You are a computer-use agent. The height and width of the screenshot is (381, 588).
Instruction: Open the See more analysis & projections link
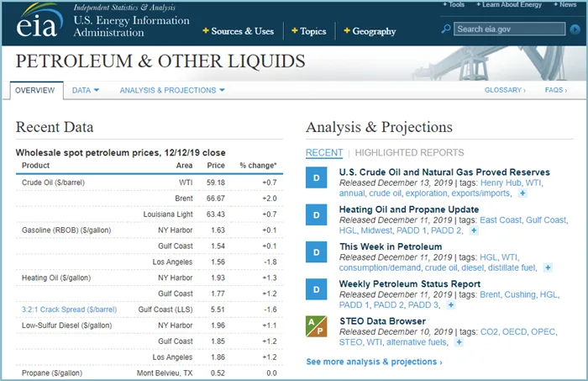[x=374, y=362]
